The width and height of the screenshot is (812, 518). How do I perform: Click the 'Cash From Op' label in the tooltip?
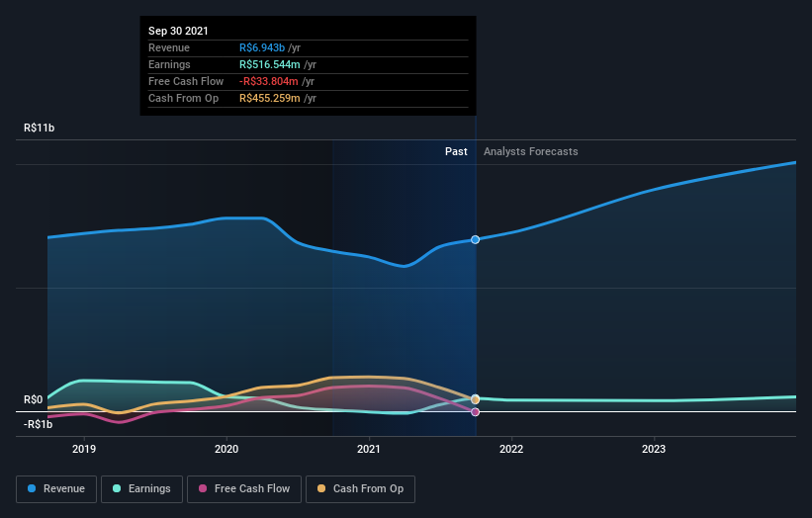tap(183, 98)
